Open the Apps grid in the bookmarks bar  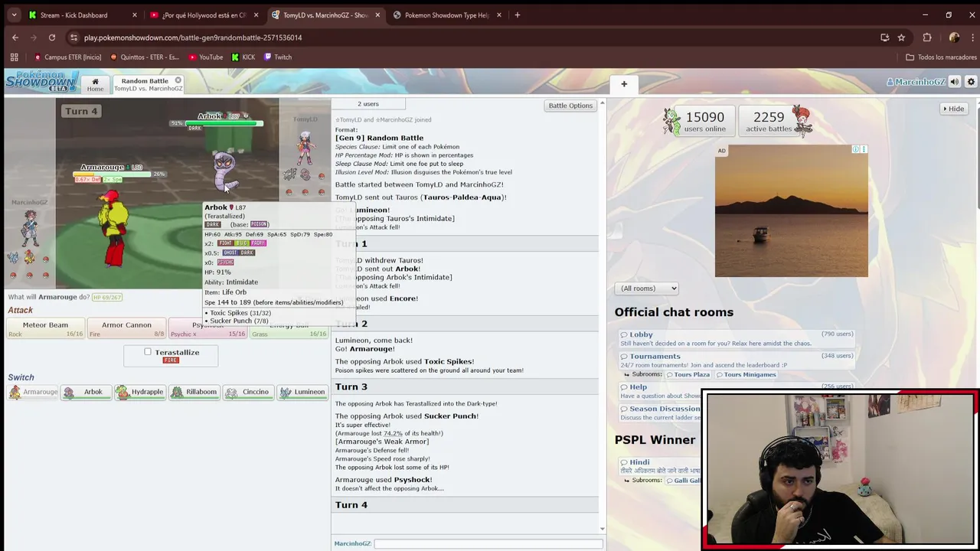point(14,57)
